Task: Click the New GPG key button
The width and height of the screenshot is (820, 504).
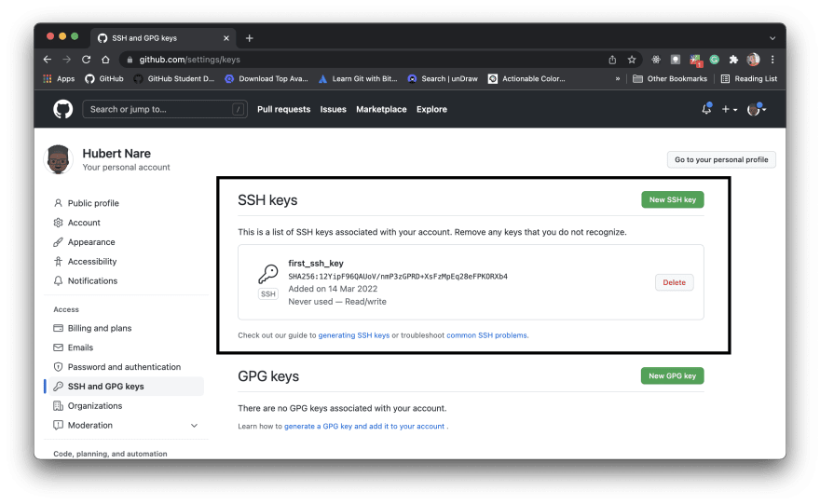Action: tap(673, 376)
